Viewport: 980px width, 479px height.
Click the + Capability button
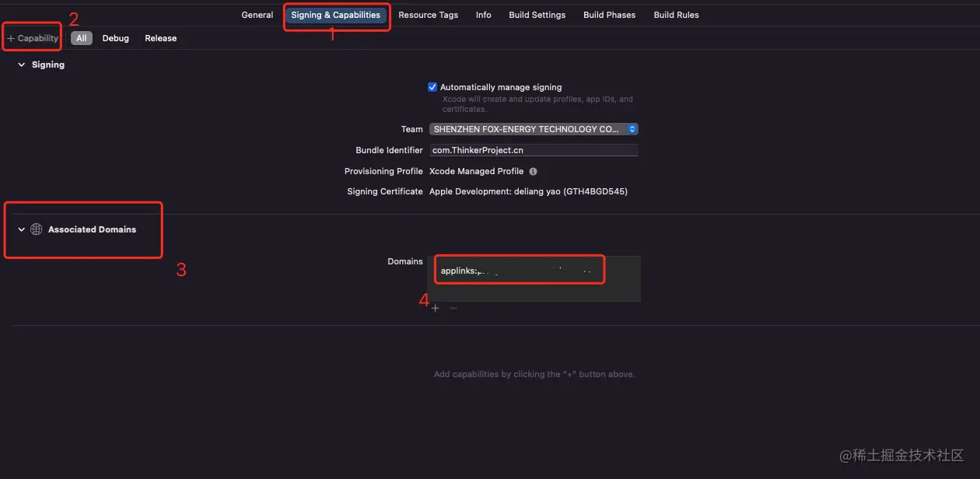pyautogui.click(x=33, y=38)
